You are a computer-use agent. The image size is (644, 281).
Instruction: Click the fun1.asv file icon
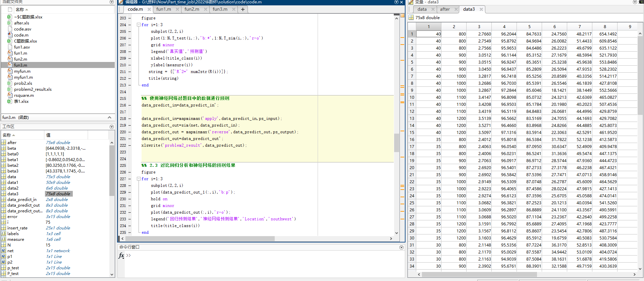[x=10, y=47]
